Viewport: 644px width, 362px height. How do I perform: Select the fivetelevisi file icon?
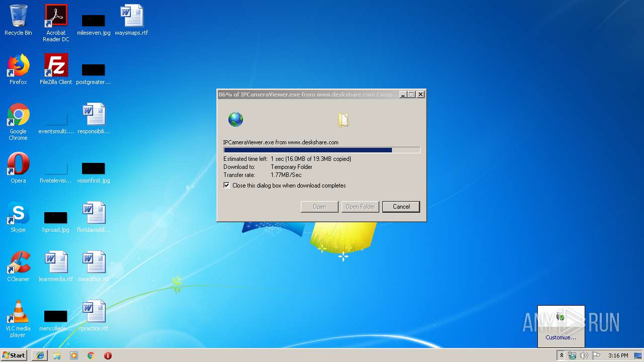[56, 172]
